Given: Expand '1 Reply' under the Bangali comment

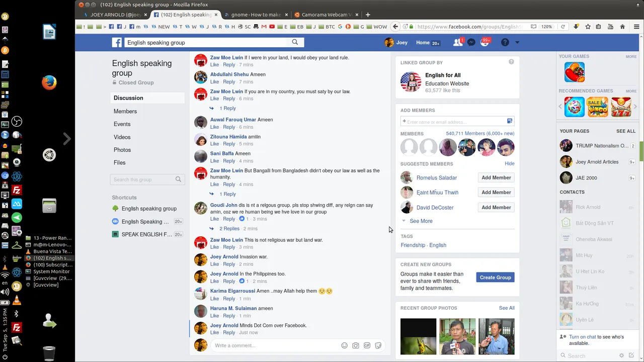Looking at the screenshot, I should 227,194.
